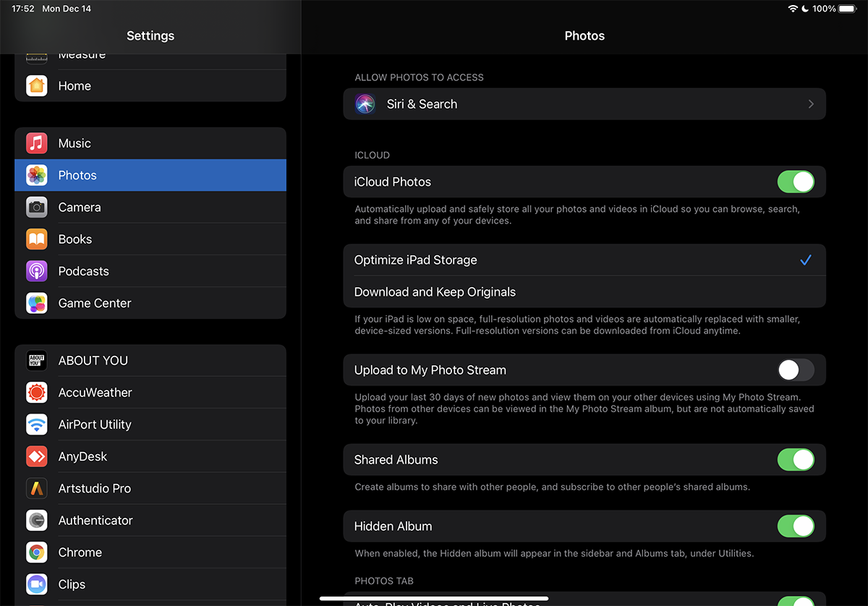Toggle the Hidden Album switch off

(795, 526)
